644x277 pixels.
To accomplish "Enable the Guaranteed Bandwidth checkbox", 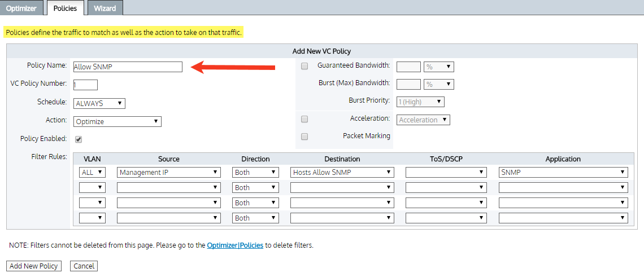I will [304, 66].
